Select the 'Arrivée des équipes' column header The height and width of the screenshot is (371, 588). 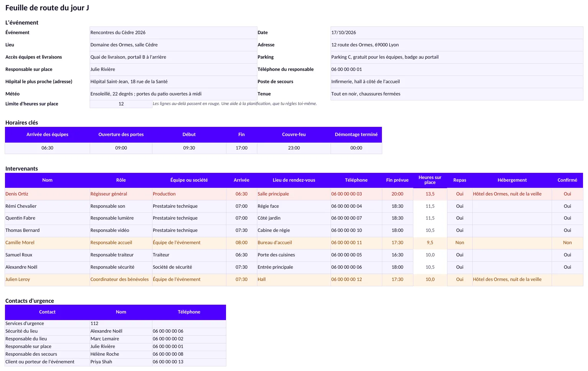pos(47,135)
